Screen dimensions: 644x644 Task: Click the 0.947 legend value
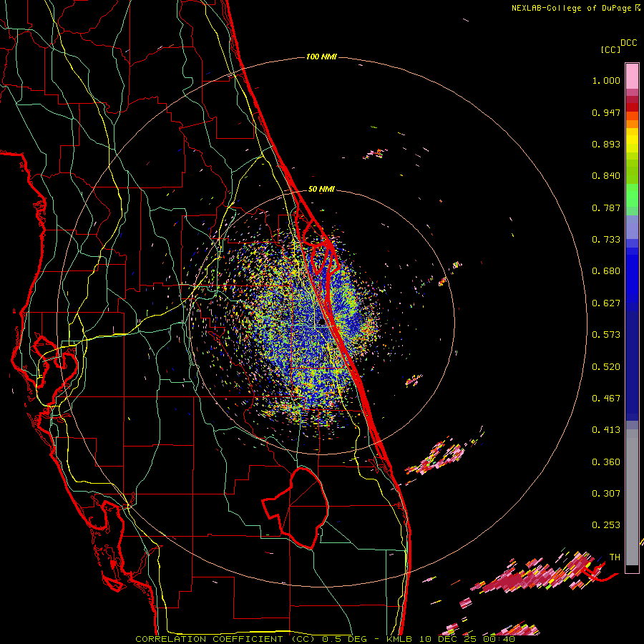pyautogui.click(x=606, y=112)
